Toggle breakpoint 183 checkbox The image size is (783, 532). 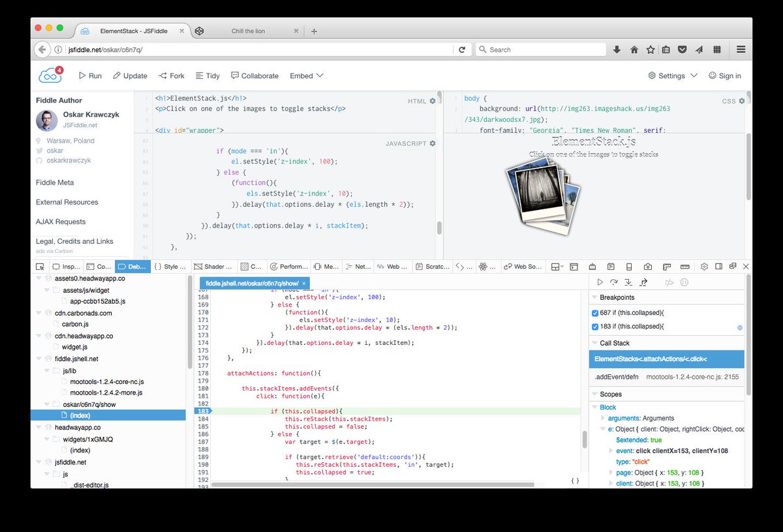[x=594, y=327]
